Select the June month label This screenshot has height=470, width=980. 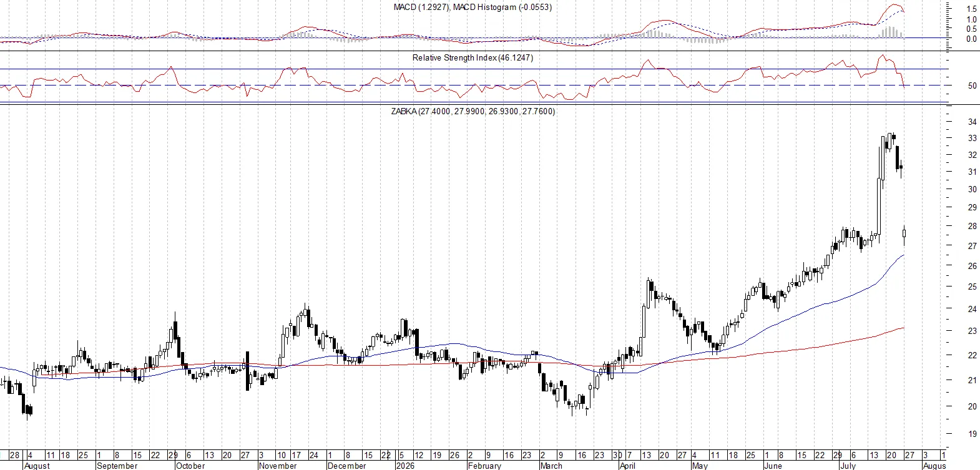(773, 466)
